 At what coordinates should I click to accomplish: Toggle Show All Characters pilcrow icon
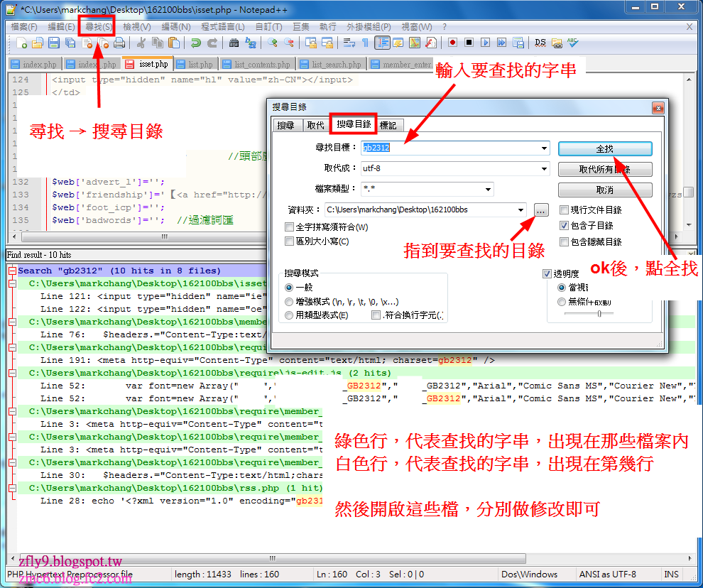[x=365, y=43]
